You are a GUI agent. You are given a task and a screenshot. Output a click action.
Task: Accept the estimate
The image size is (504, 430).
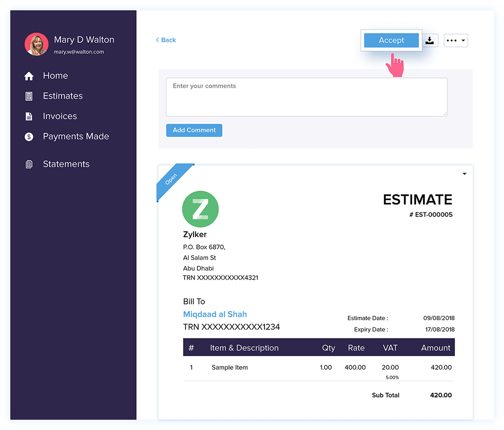tap(391, 40)
